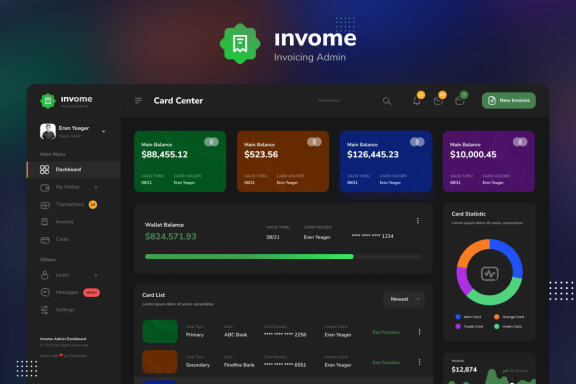Viewport: 576px width, 384px height.
Task: Click the green wallet balance progress bar
Action: (249, 256)
